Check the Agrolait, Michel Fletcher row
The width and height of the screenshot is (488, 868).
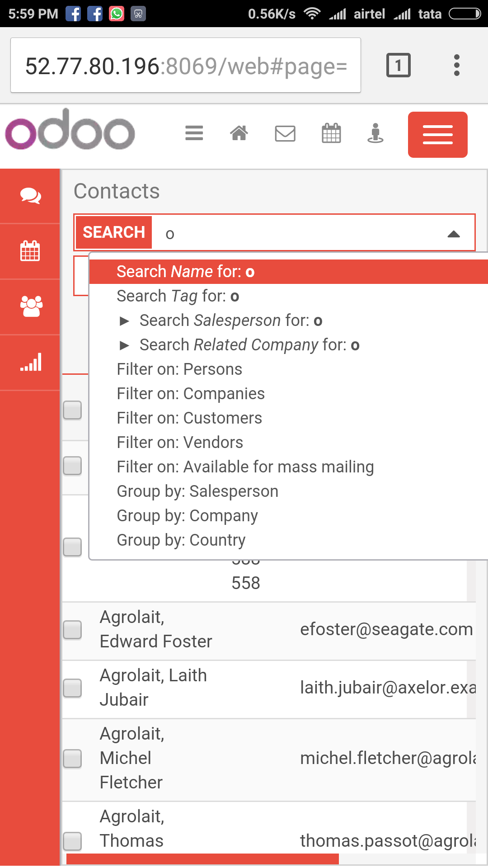click(72, 758)
